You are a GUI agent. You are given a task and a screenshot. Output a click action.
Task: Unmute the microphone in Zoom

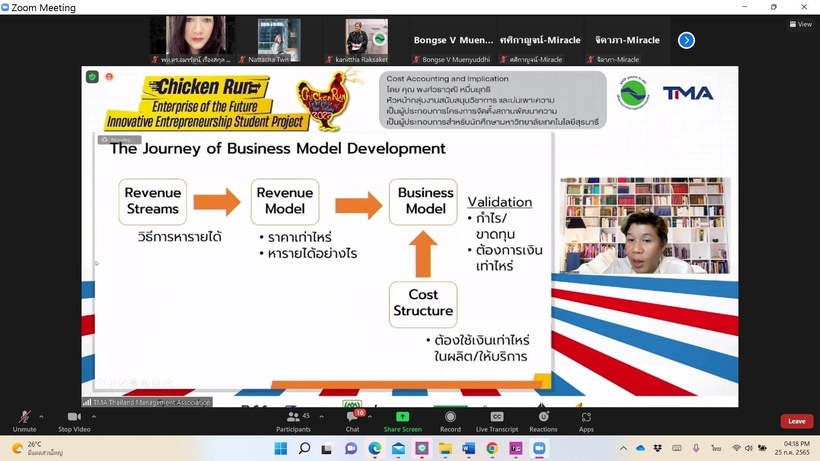(24, 421)
